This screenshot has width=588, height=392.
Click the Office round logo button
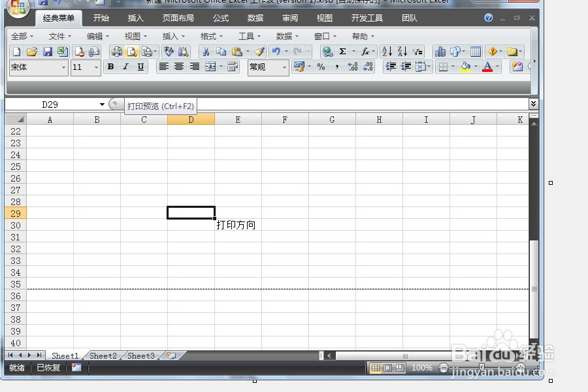18,7
